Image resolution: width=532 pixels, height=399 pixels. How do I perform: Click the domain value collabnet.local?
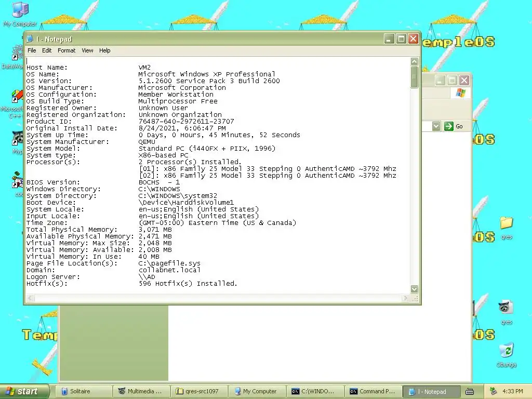[x=169, y=270]
